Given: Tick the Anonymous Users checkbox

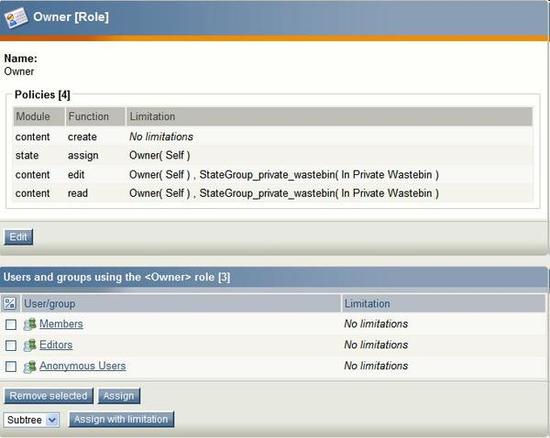Looking at the screenshot, I should coord(11,367).
